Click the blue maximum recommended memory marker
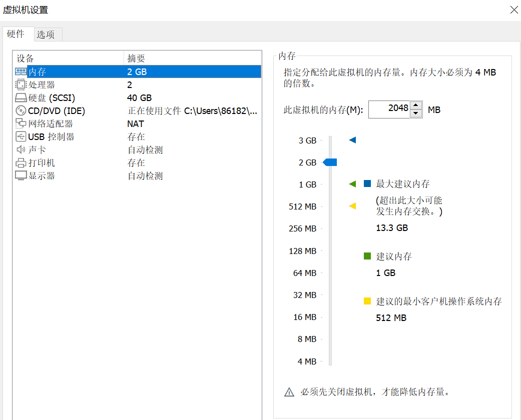This screenshot has width=521, height=420. coord(352,140)
